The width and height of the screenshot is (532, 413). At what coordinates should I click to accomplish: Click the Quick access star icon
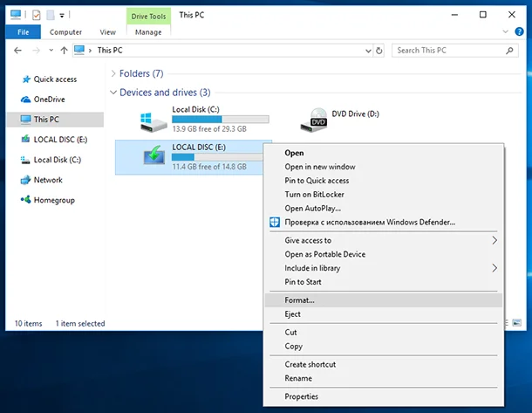(x=26, y=79)
